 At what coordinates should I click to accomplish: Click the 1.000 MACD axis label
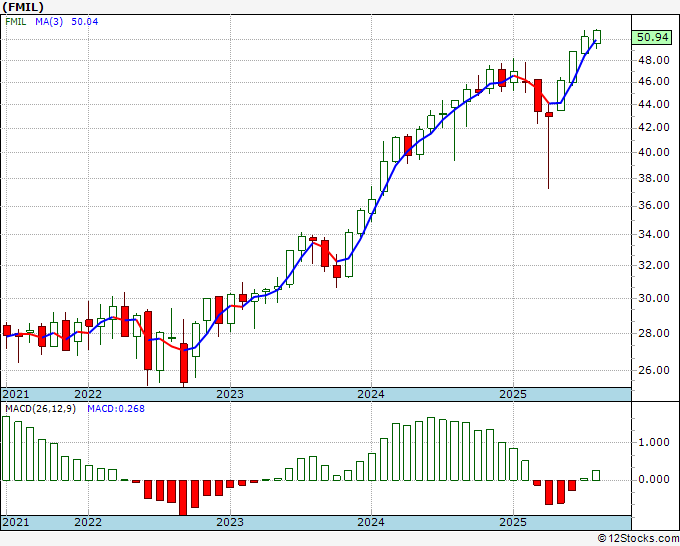654,442
